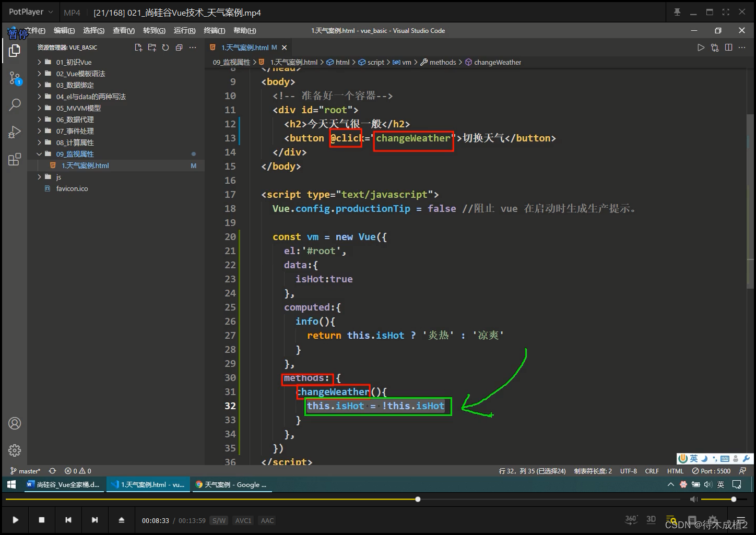The height and width of the screenshot is (535, 756).
Task: Open the Accounts icon in activity bar
Action: 15,423
